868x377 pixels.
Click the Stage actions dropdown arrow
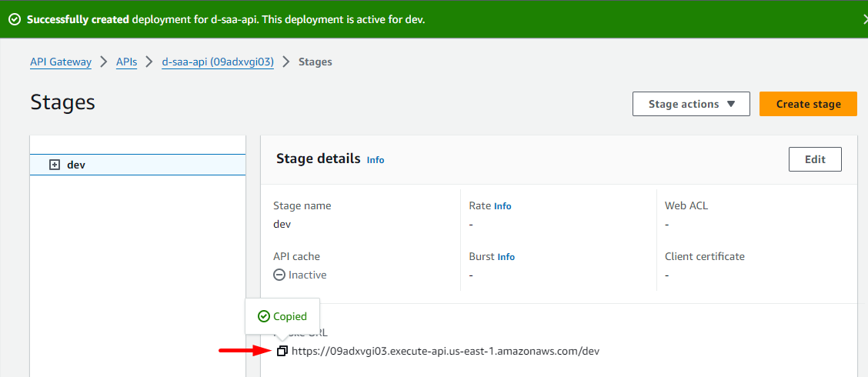[731, 104]
